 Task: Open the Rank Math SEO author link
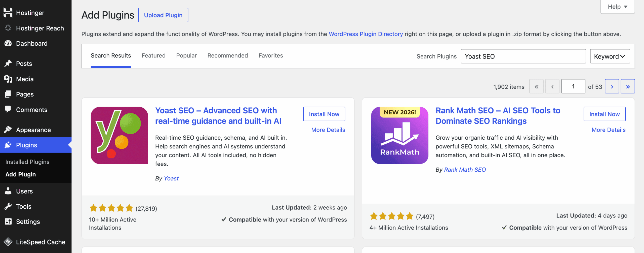point(465,170)
